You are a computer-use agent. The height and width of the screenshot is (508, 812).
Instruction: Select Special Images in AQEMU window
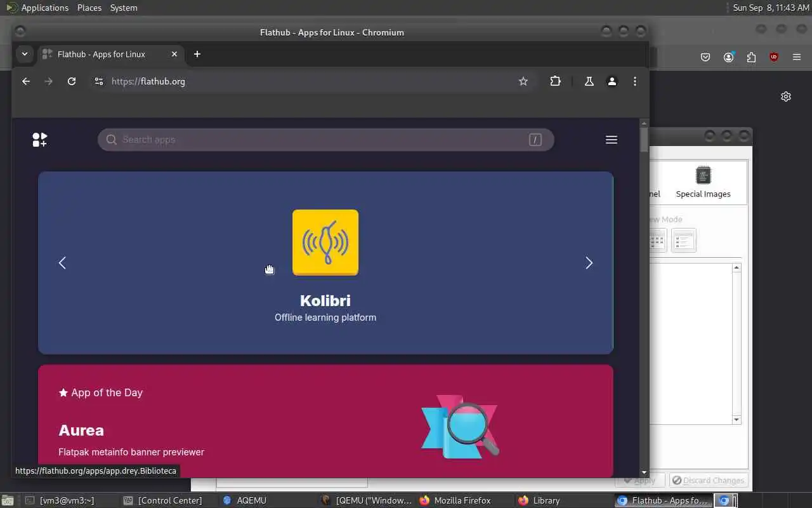click(x=703, y=182)
